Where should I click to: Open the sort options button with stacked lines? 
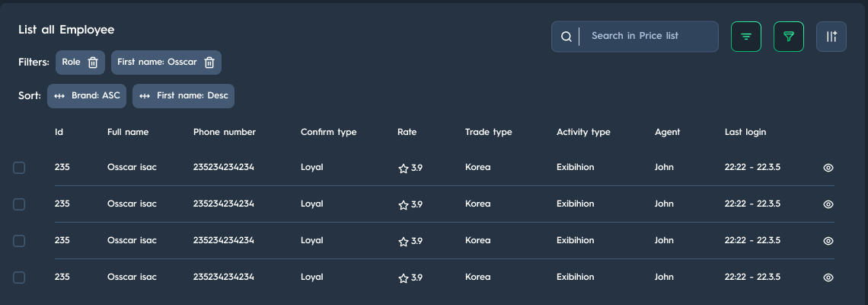(745, 37)
